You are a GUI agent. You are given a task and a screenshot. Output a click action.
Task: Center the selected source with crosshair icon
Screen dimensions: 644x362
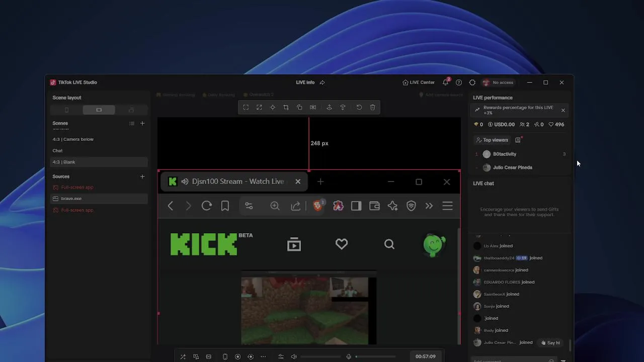(x=273, y=107)
